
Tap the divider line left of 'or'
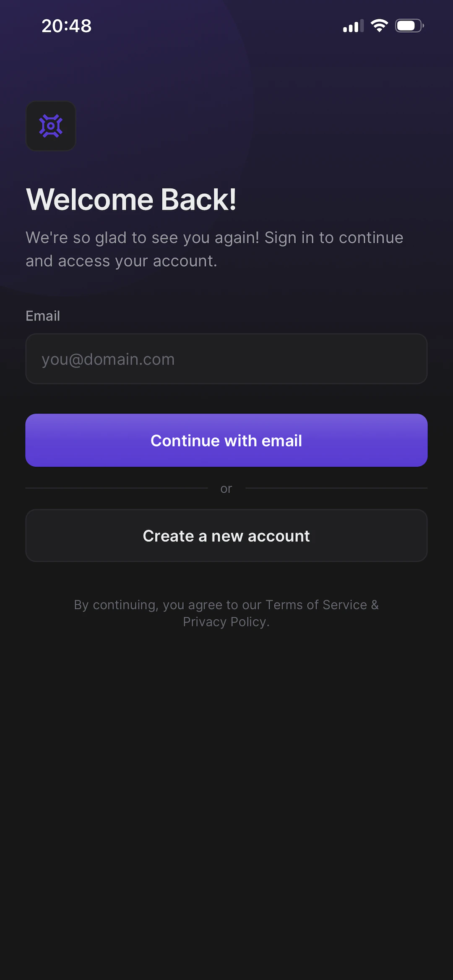tap(117, 488)
